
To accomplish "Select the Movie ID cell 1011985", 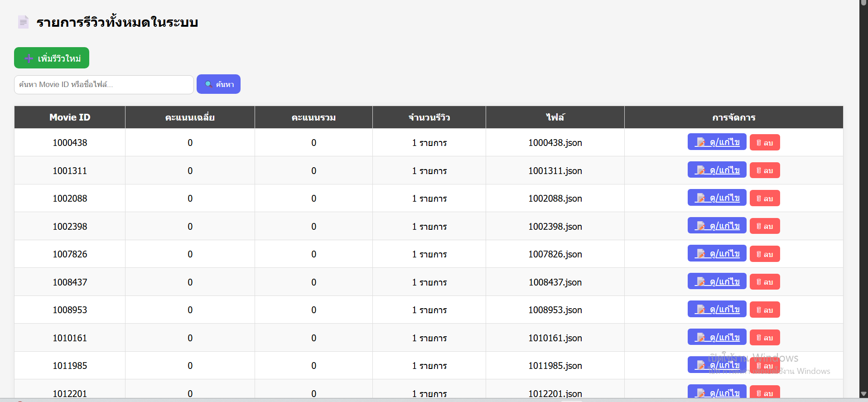I will click(70, 366).
